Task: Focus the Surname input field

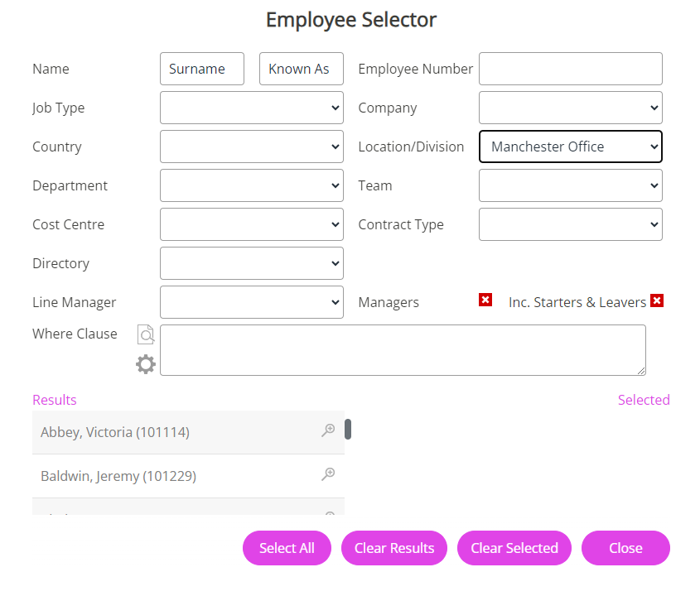Action: click(x=202, y=69)
